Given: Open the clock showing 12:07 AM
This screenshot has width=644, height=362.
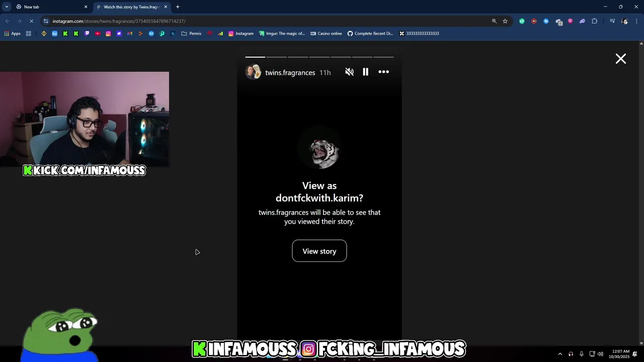Looking at the screenshot, I should click(x=619, y=354).
